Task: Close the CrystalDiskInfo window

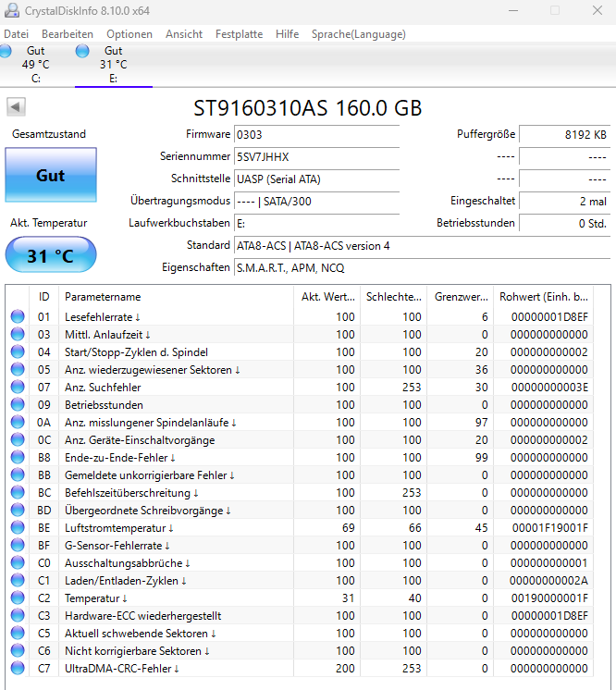Action: 598,10
